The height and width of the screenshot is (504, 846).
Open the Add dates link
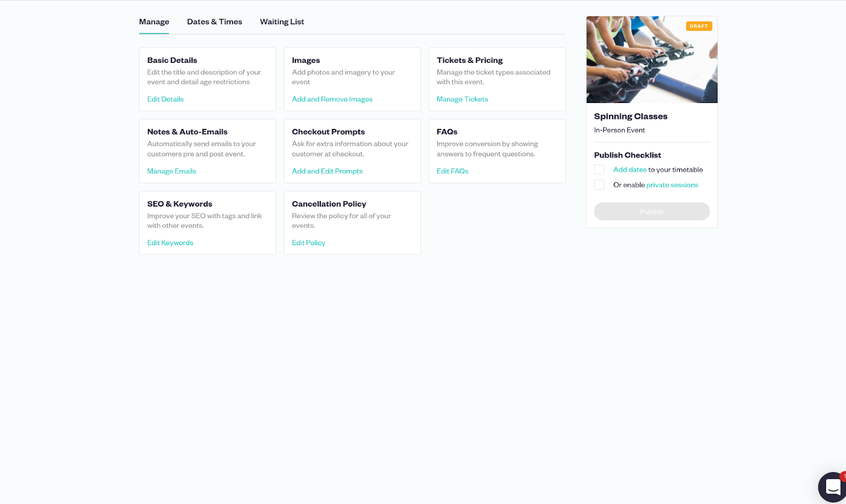coord(629,169)
